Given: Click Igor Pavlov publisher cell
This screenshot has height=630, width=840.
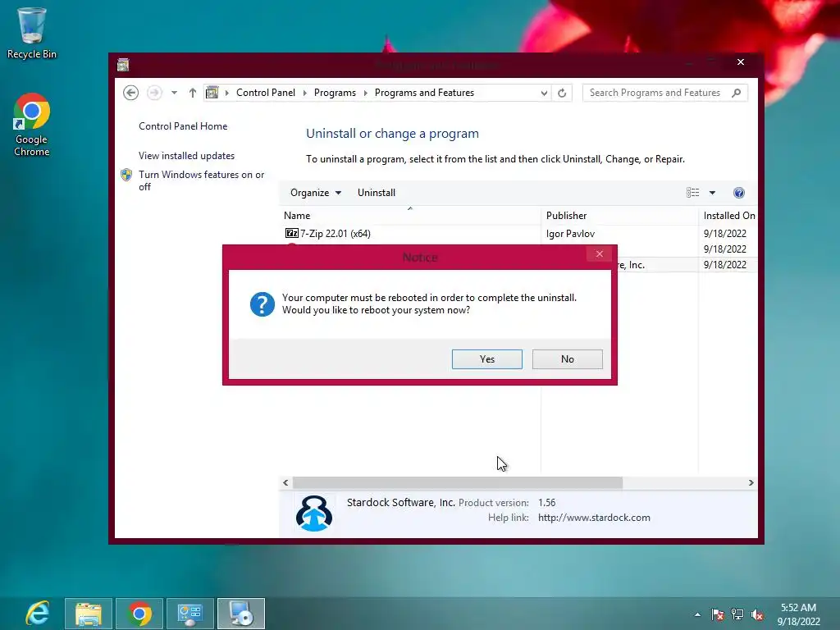Looking at the screenshot, I should [x=570, y=234].
